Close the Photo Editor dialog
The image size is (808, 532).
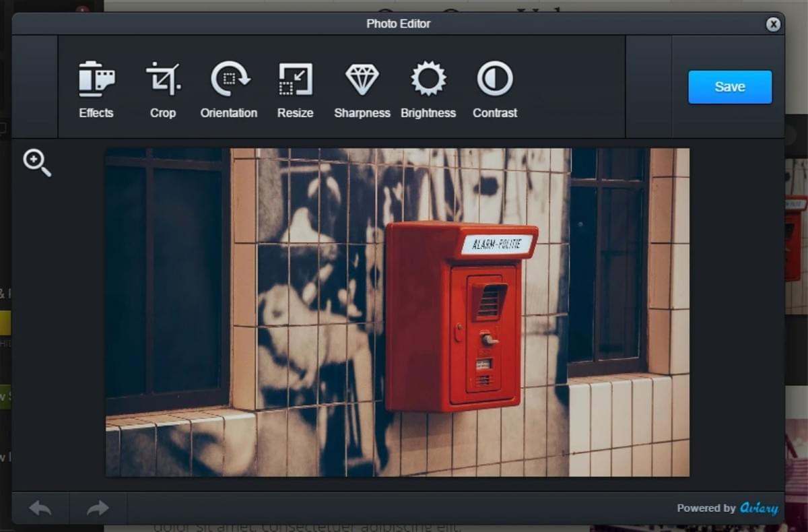774,24
